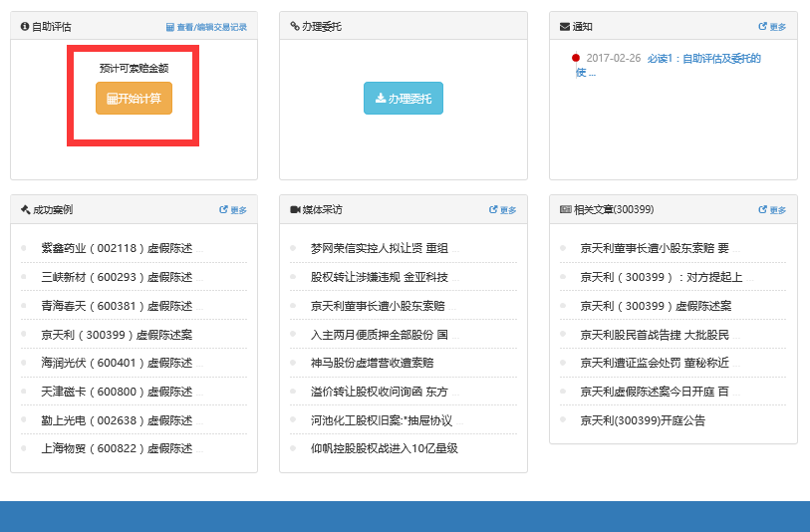This screenshot has width=810, height=532.
Task: Open the 必读1 notification dated 2017-02-26
Action: [703, 58]
